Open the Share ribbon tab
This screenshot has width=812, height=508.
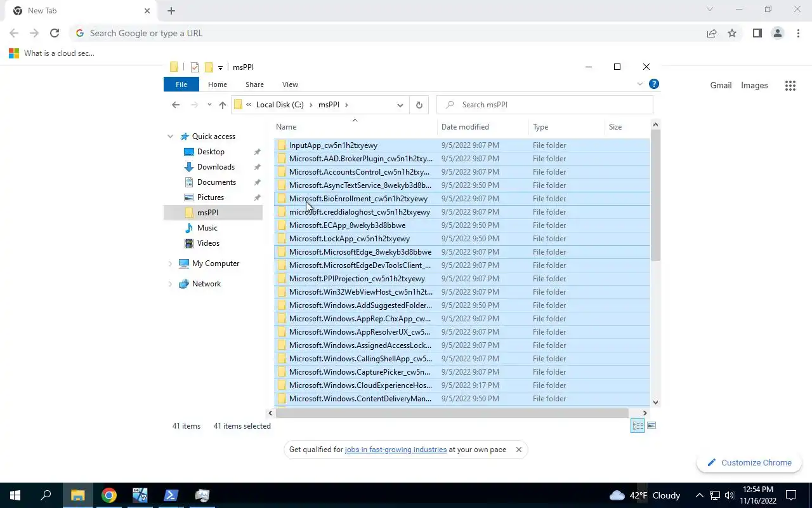coord(254,84)
